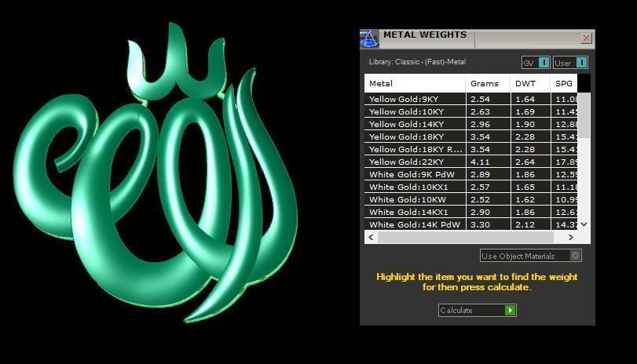The width and height of the screenshot is (637, 364).
Task: Sort by the Metal column header
Action: click(x=415, y=84)
